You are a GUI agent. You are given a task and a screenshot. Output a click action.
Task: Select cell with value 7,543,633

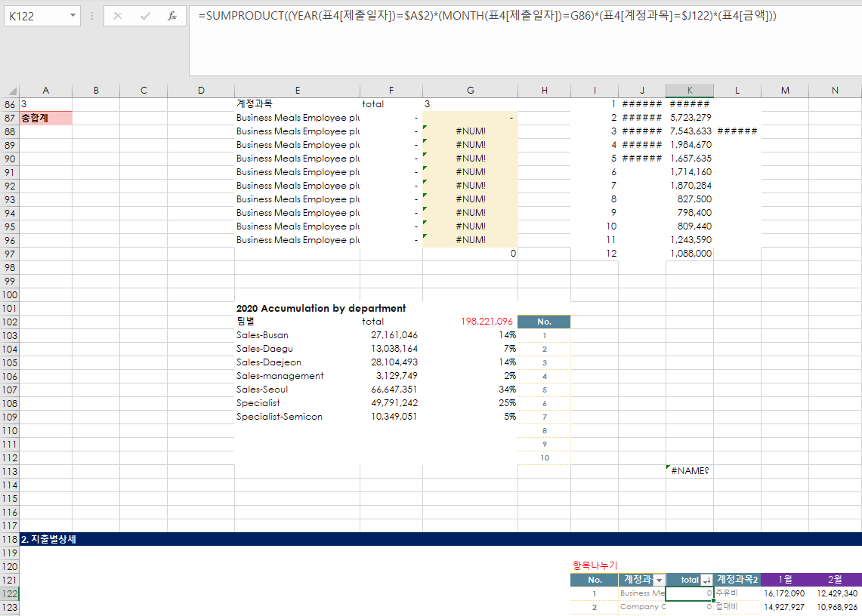coord(690,131)
